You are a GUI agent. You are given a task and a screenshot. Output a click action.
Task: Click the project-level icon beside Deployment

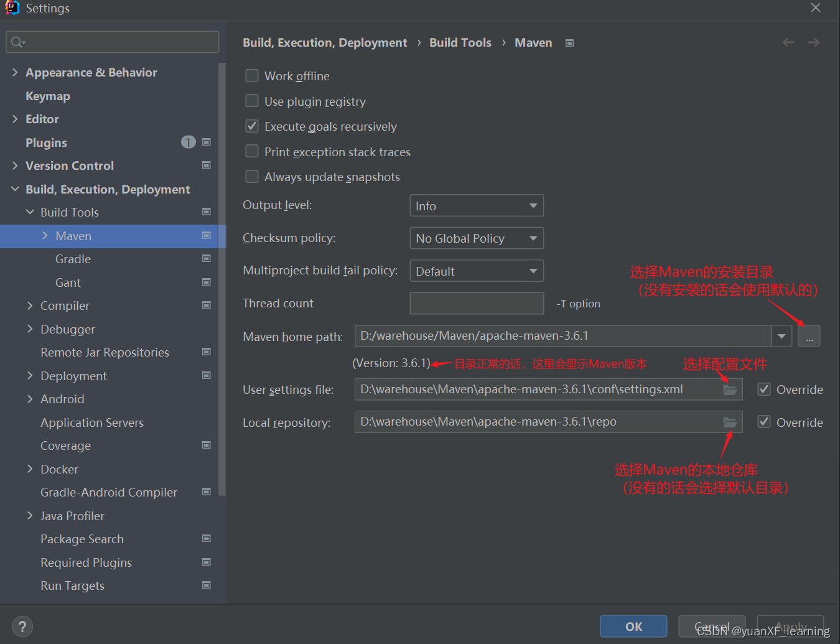pyautogui.click(x=207, y=375)
